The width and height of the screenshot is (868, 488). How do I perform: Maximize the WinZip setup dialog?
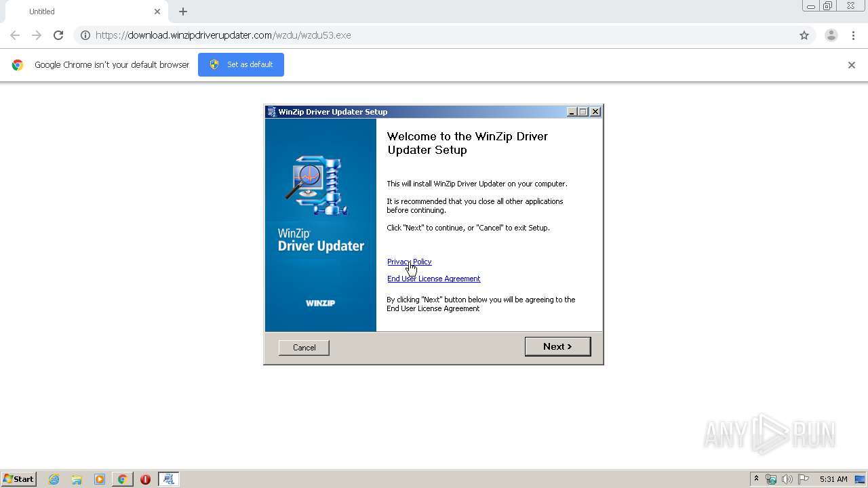coord(583,112)
